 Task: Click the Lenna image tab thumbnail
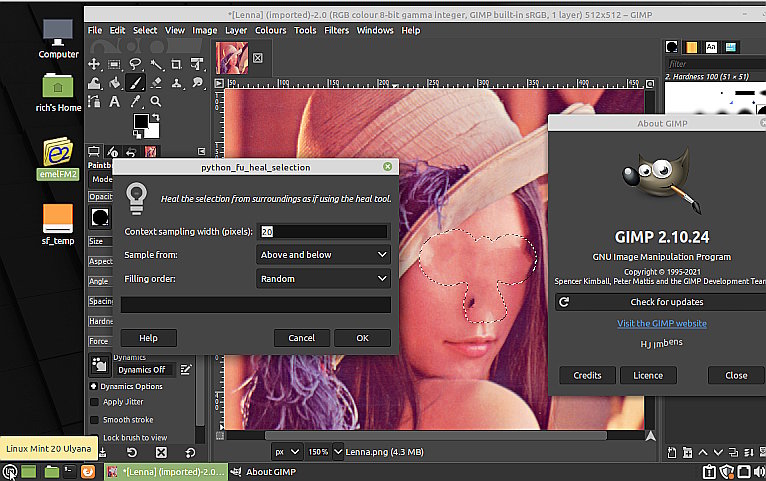point(232,58)
